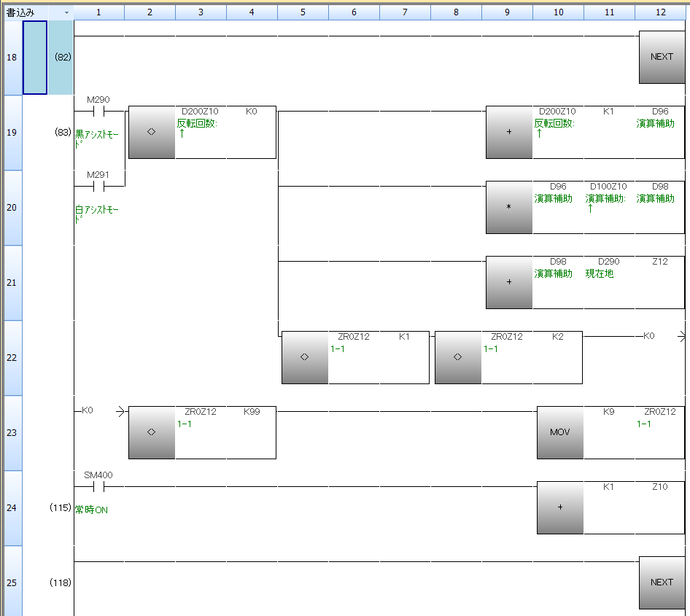Click the K0 output connector in row 22
This screenshot has width=690, height=616.
[x=649, y=336]
